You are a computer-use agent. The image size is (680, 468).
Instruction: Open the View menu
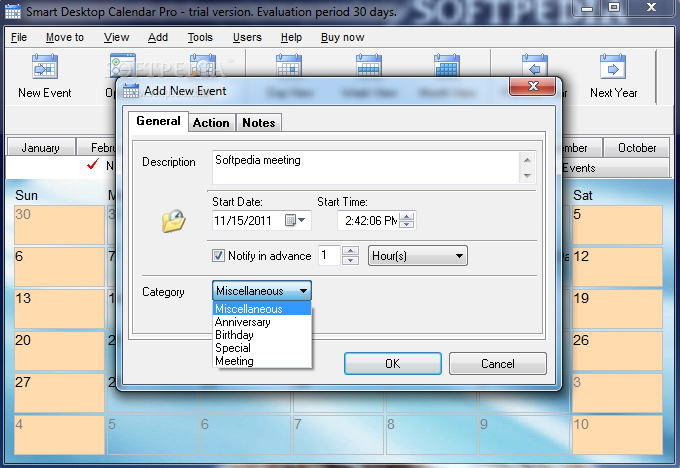click(x=116, y=37)
